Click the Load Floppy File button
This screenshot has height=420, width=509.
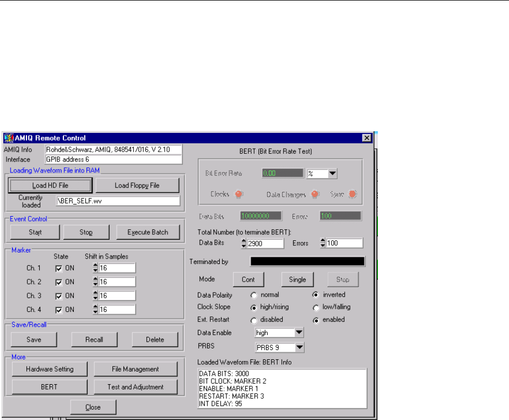tap(137, 186)
